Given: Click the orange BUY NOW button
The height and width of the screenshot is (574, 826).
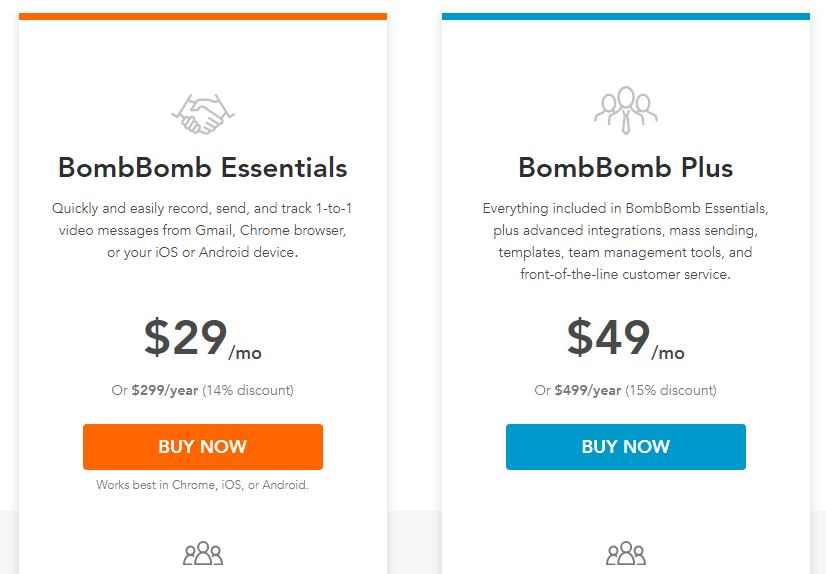Looking at the screenshot, I should click(x=203, y=447).
